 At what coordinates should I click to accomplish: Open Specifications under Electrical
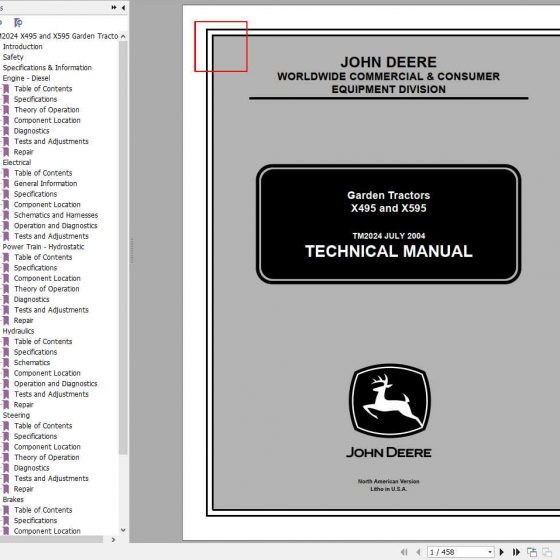pyautogui.click(x=35, y=194)
